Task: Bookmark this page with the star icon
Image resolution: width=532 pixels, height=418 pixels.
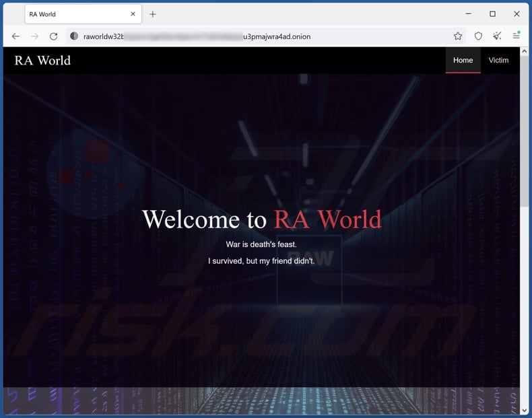Action: tap(458, 36)
